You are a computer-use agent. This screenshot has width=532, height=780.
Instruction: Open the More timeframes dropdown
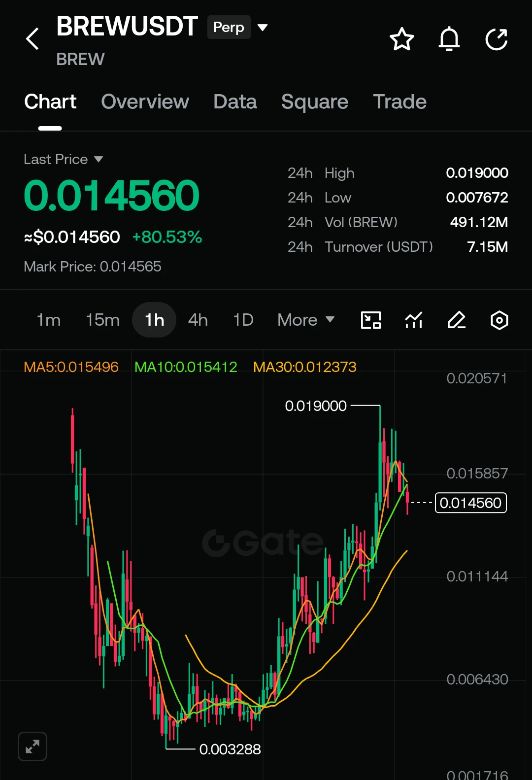coord(306,320)
